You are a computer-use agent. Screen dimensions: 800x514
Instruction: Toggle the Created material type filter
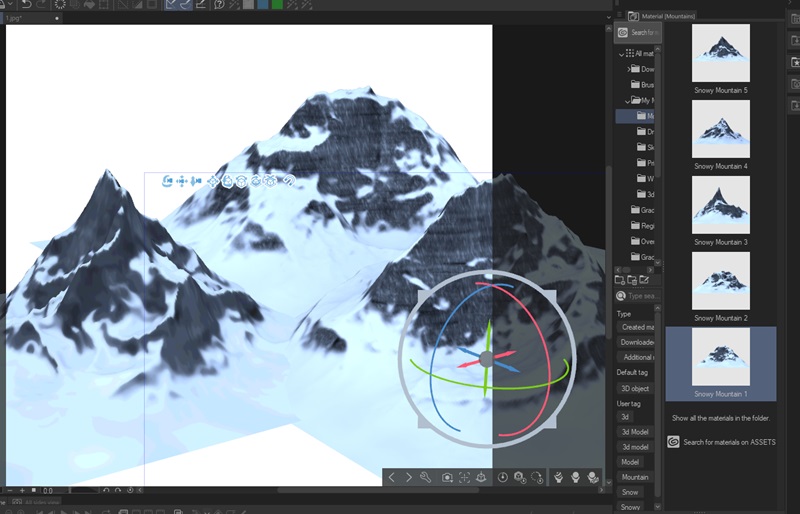pyautogui.click(x=636, y=327)
